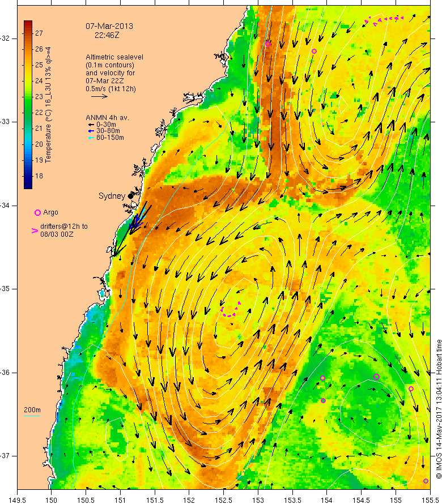The image size is (442, 504).
Task: Click the -34 latitude axis label
Action: pyautogui.click(x=5, y=206)
